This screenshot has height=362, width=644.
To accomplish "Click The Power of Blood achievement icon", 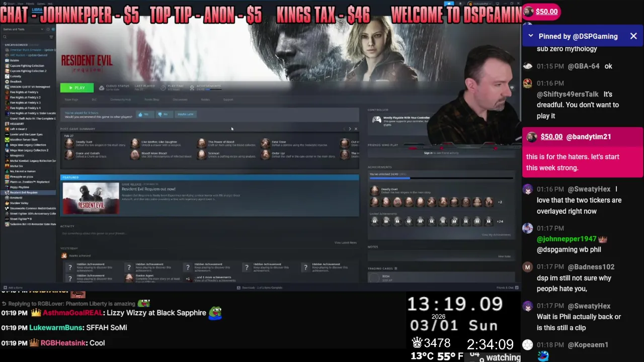I will coord(201,143).
